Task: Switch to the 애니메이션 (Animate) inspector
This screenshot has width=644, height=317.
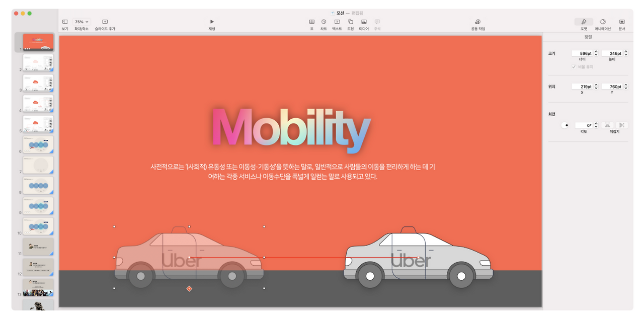Action: tap(603, 22)
